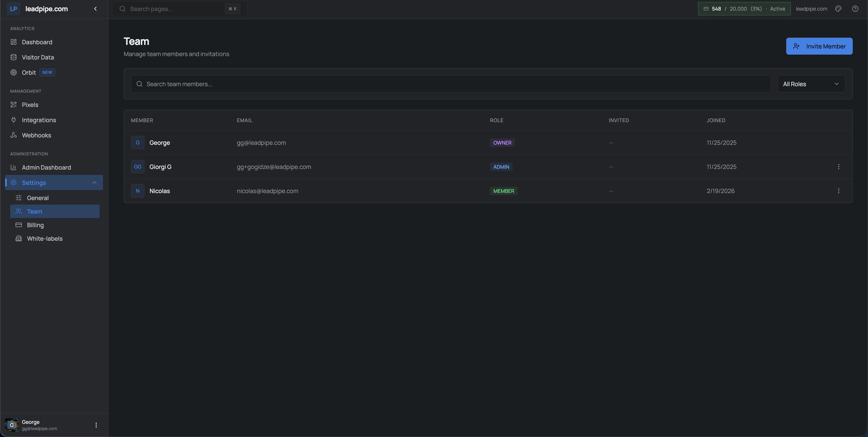The height and width of the screenshot is (437, 868).
Task: Click George's profile avatar at bottom
Action: 12,425
